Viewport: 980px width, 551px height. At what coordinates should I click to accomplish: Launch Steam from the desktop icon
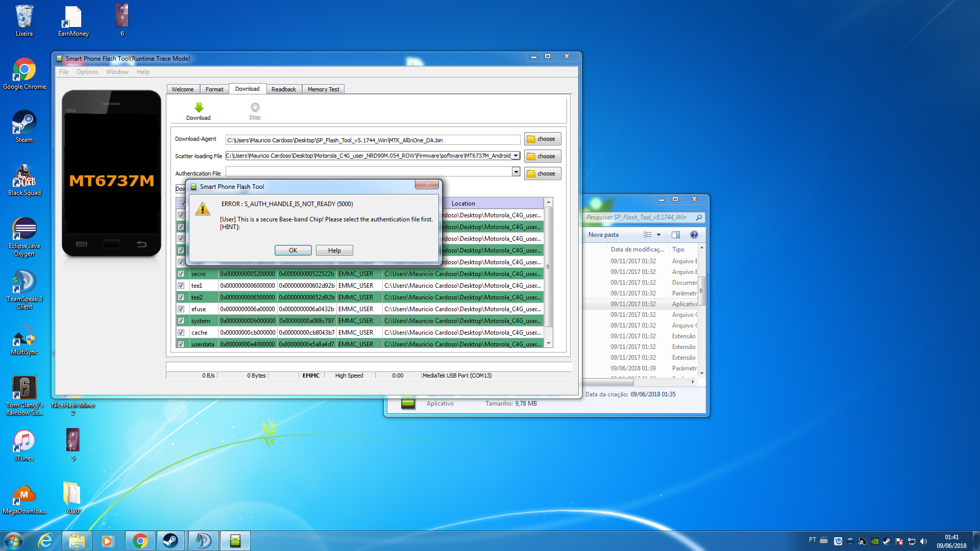24,128
